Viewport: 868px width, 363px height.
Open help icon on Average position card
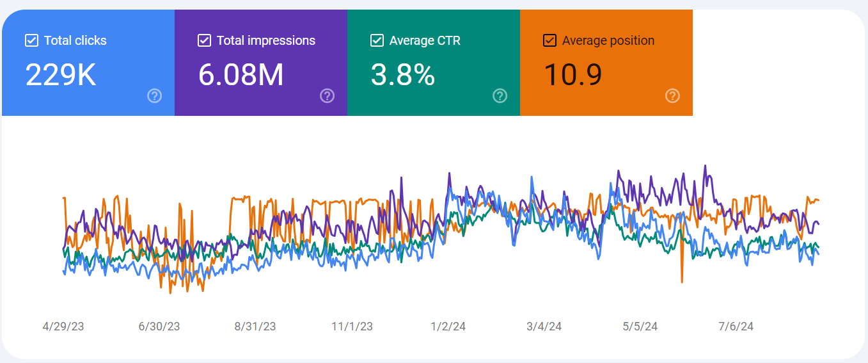672,96
